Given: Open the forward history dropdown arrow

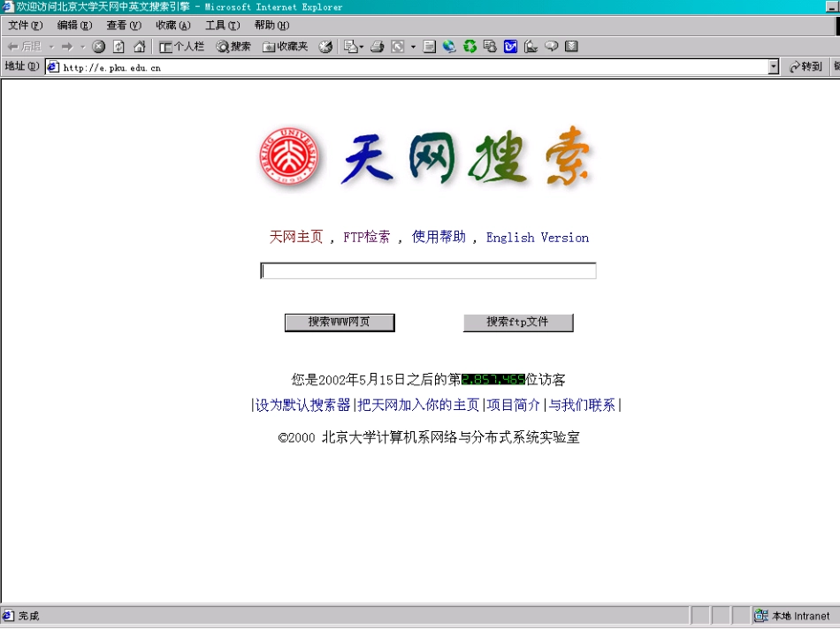Looking at the screenshot, I should 82,47.
